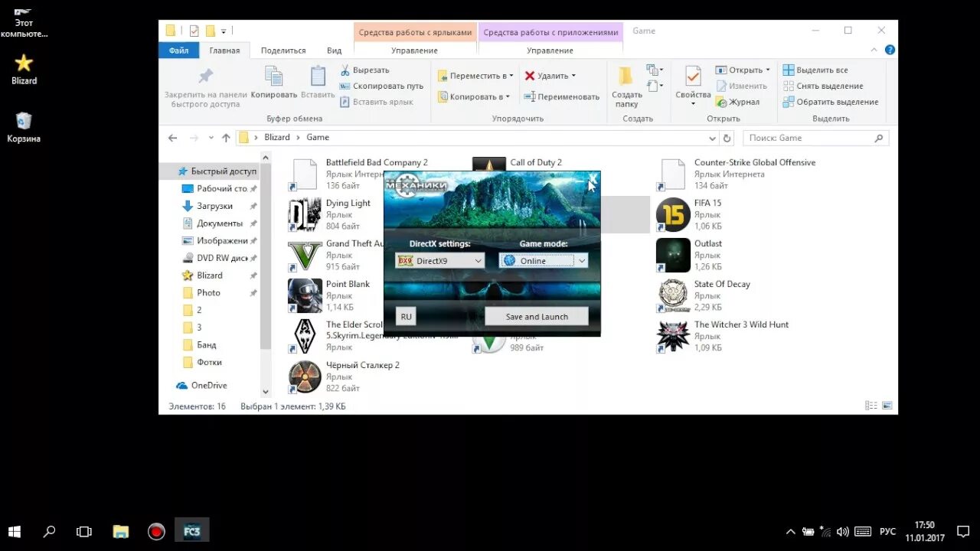Select The Witcher 3 Wild Hunt icon

pos(673,337)
